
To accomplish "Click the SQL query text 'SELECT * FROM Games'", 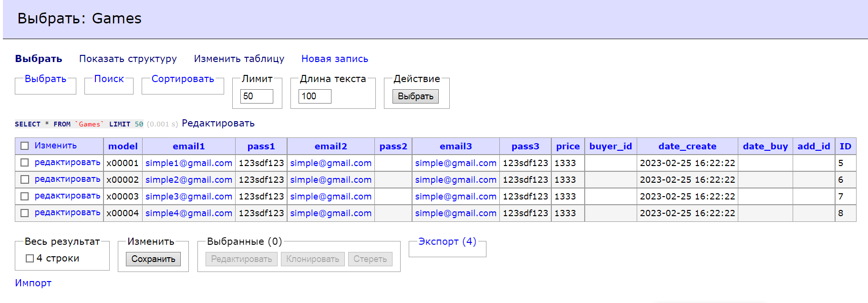I will (79, 124).
